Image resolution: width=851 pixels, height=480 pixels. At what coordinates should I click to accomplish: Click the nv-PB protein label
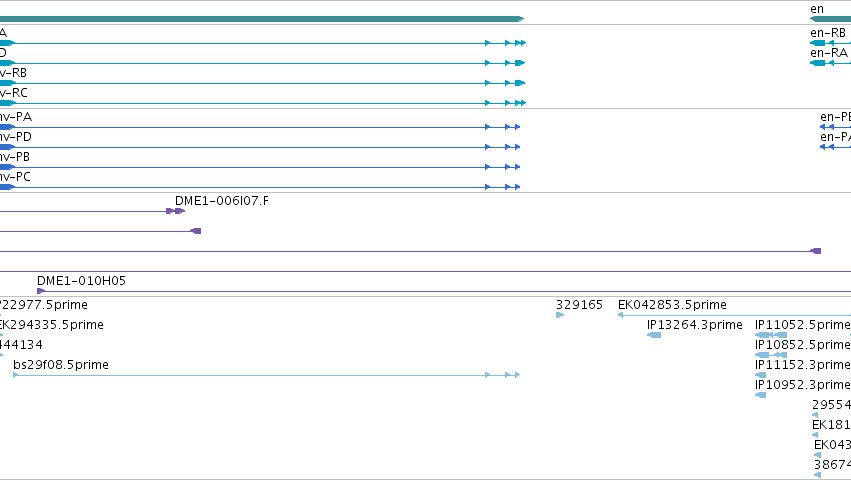[x=15, y=157]
